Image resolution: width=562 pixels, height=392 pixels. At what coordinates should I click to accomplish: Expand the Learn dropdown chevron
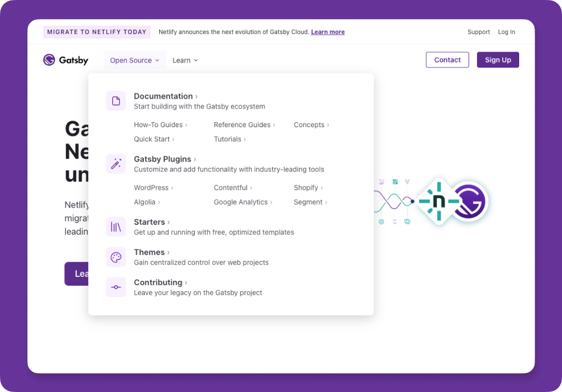pyautogui.click(x=196, y=60)
